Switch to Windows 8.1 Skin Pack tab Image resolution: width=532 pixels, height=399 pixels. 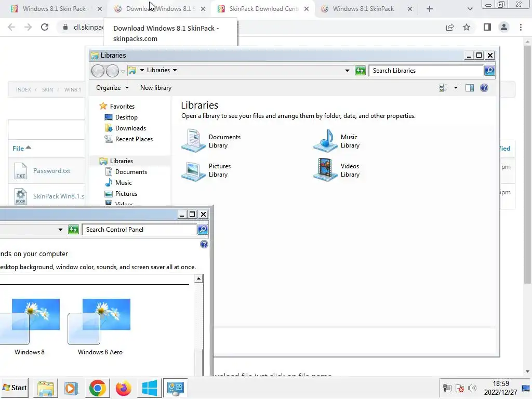55,9
